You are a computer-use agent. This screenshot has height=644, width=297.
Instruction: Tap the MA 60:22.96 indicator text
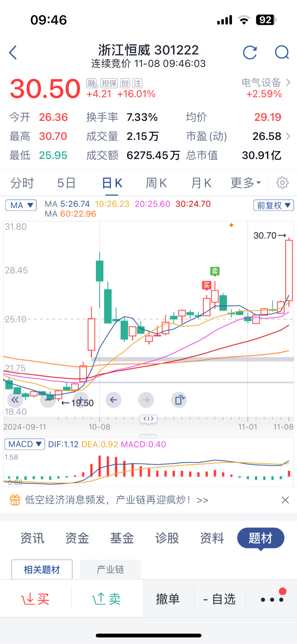click(70, 214)
